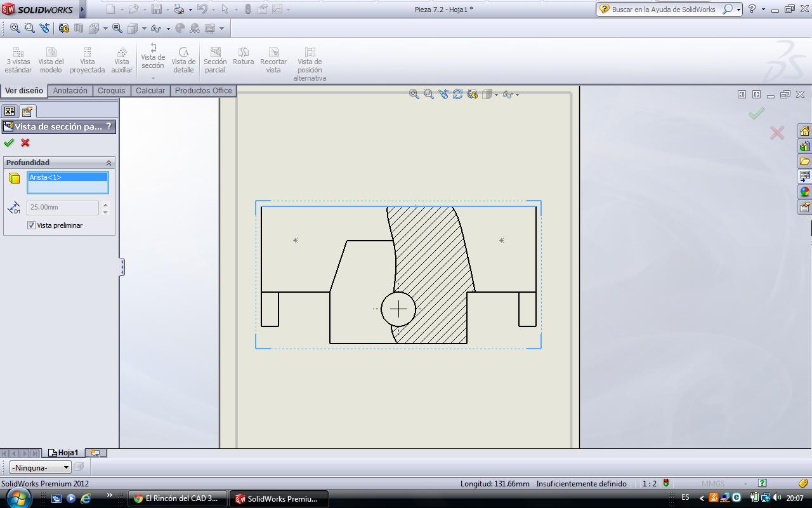Click the rebuild traffic light icon
812x508 pixels.
247,9
